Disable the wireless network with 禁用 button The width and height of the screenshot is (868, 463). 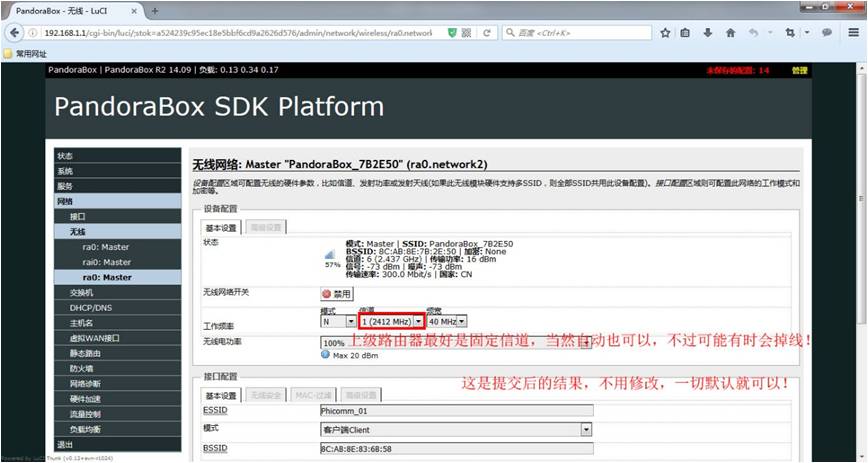(337, 294)
